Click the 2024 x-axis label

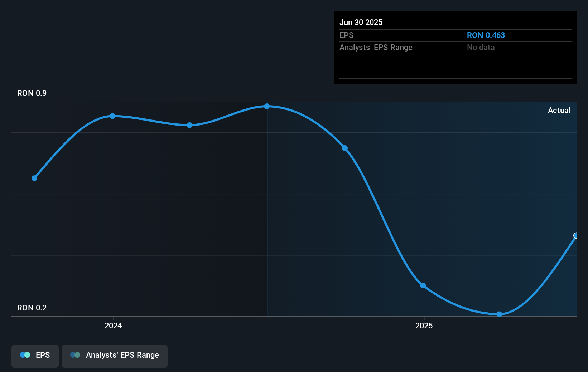[113, 325]
